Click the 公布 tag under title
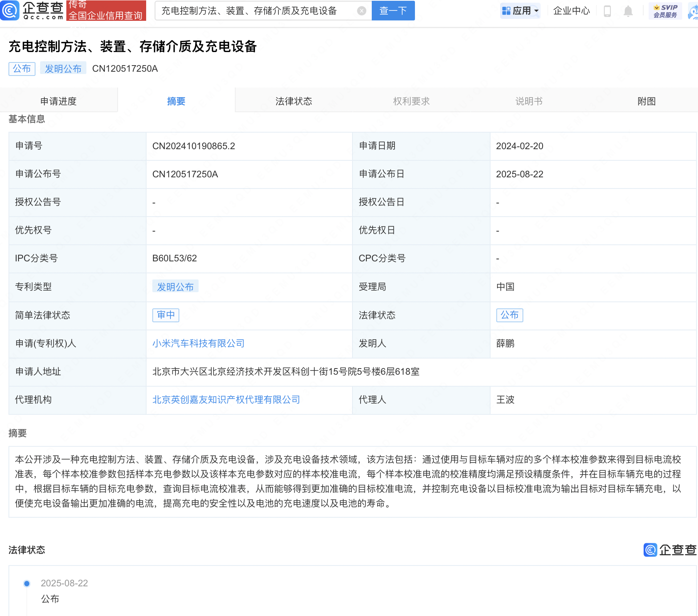This screenshot has height=616, width=698. 22,69
